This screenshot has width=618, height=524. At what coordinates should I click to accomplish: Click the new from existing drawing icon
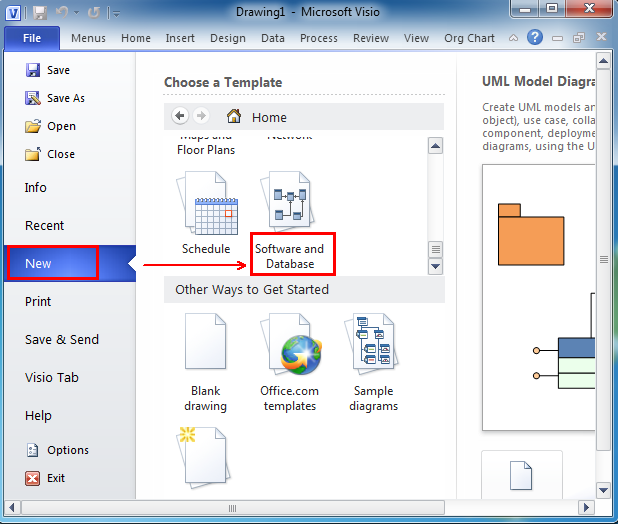pyautogui.click(x=203, y=457)
